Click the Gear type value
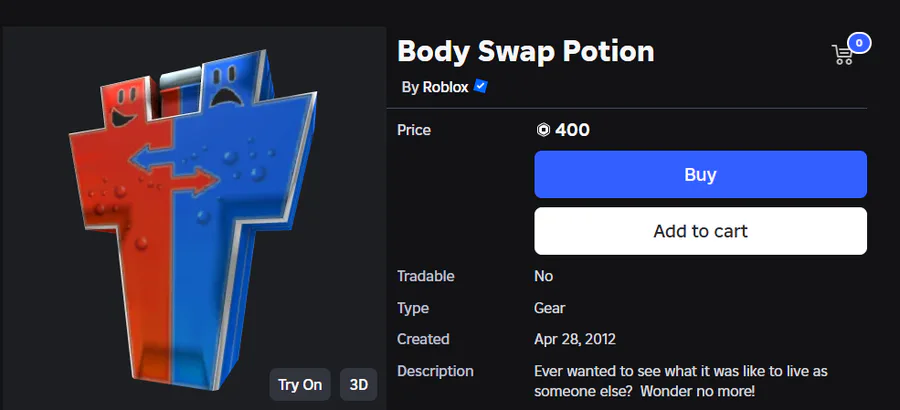Viewport: 900px width, 410px height. 549,308
